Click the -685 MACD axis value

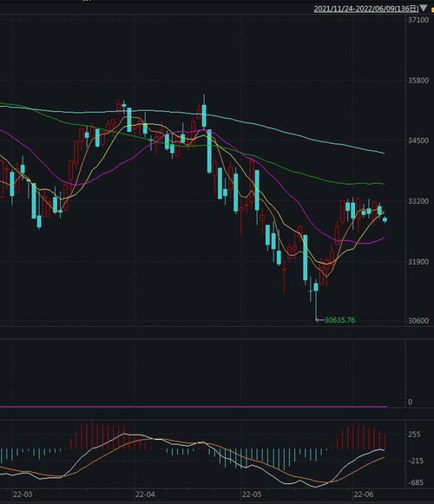416,482
